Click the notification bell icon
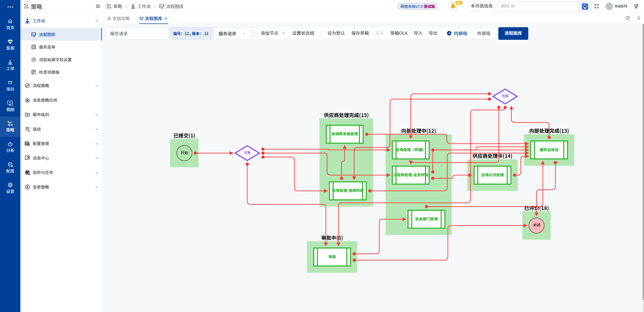The width and height of the screenshot is (644, 312). (453, 6)
